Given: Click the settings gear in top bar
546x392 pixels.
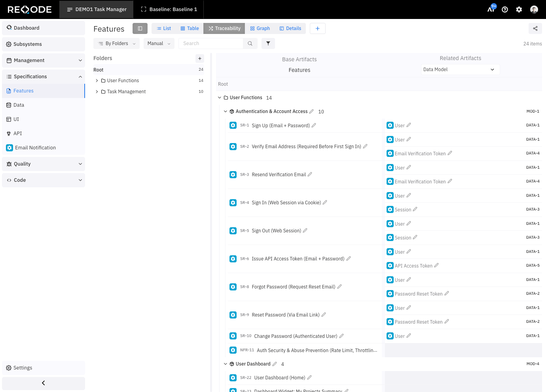Looking at the screenshot, I should tap(519, 9).
